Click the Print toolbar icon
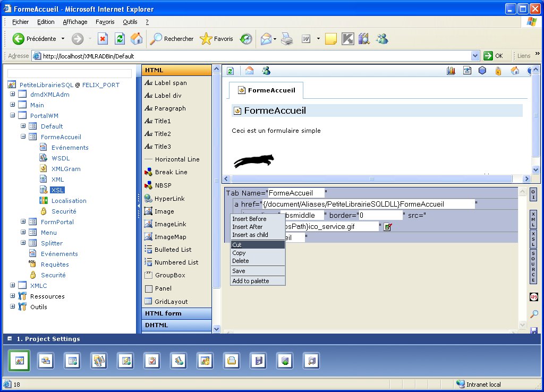This screenshot has width=544, height=392. pos(287,39)
